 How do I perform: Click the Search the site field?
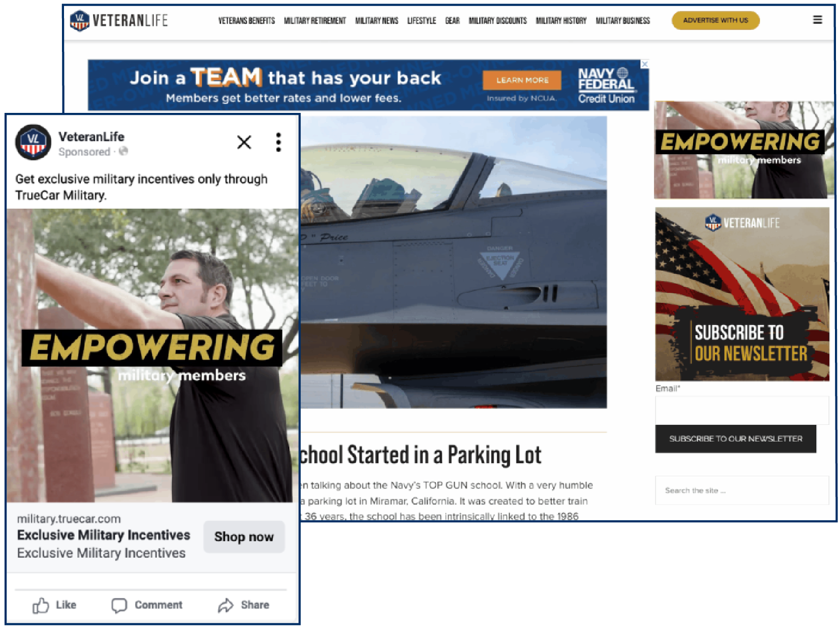coord(742,490)
